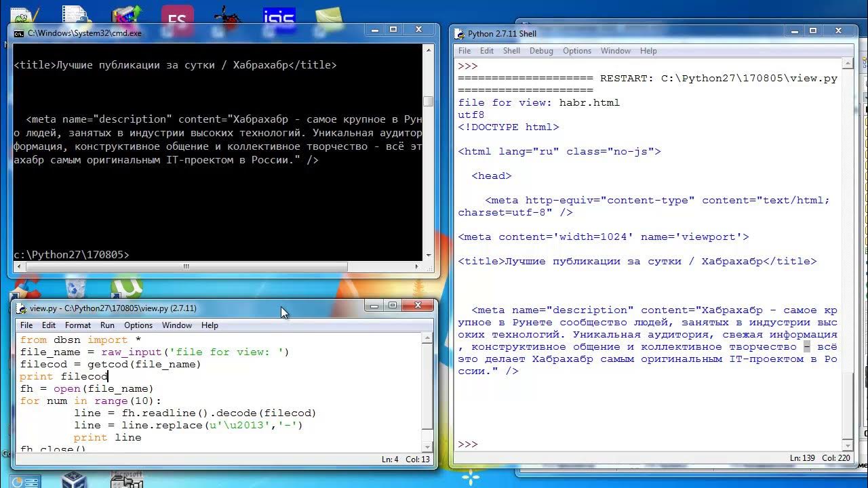This screenshot has width=868, height=488.
Task: Click the c:\Python27\170805> prompt in cmd
Action: click(71, 255)
